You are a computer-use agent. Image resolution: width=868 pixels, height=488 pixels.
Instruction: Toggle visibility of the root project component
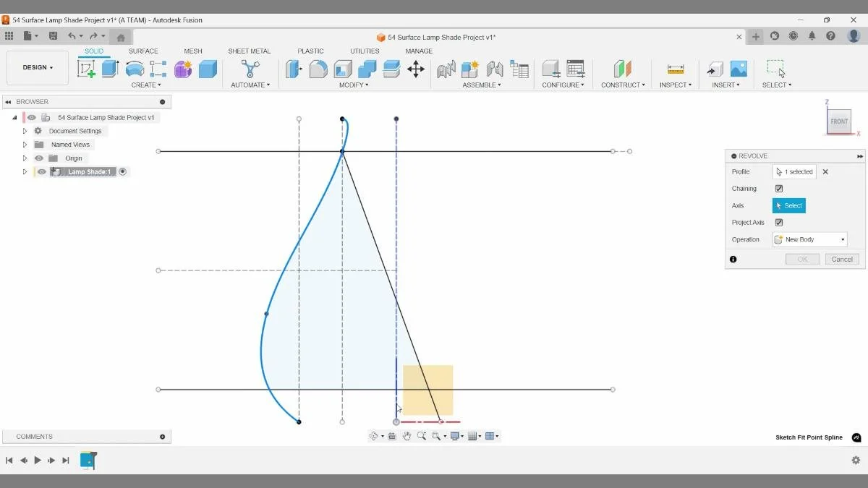pyautogui.click(x=32, y=117)
